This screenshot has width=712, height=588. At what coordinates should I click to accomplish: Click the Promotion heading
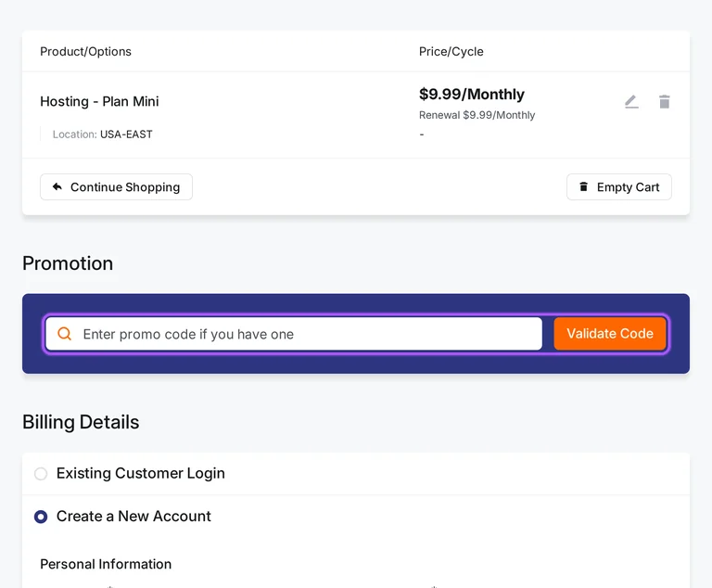[x=68, y=263]
